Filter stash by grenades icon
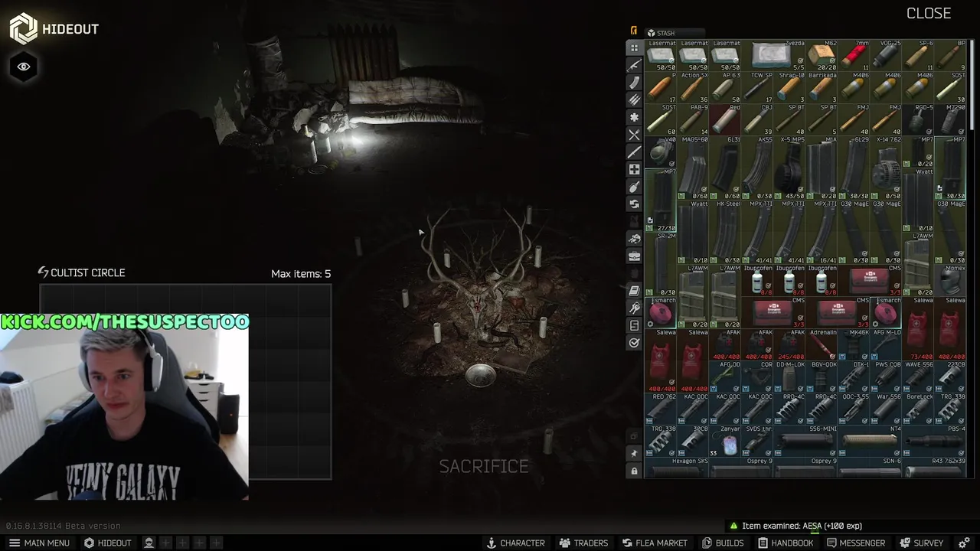Screen dimensions: 980x551 634,187
